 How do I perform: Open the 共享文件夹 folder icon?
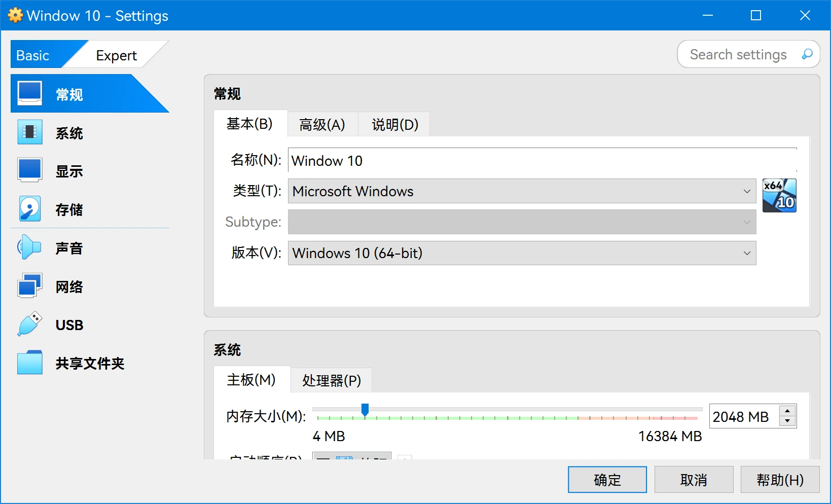pyautogui.click(x=29, y=363)
